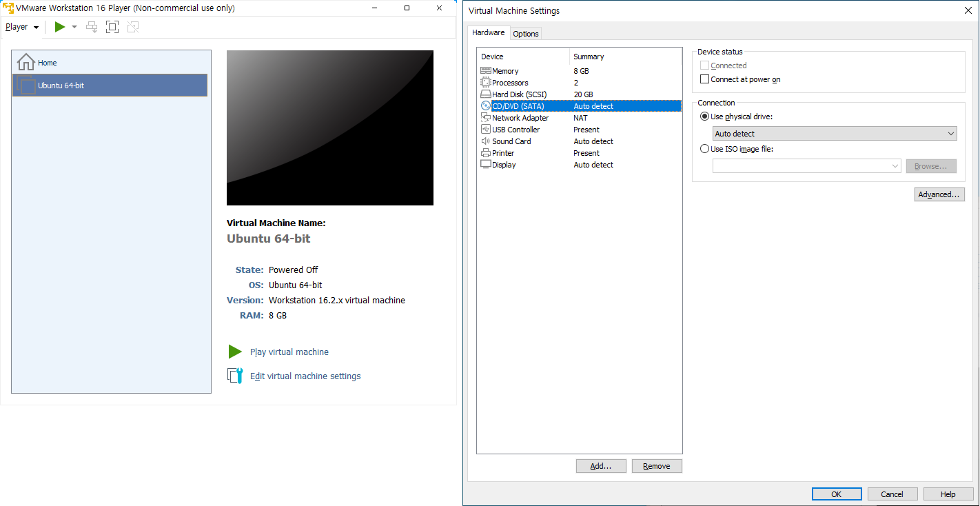
Task: Select the Network Adapter row label
Action: [520, 118]
